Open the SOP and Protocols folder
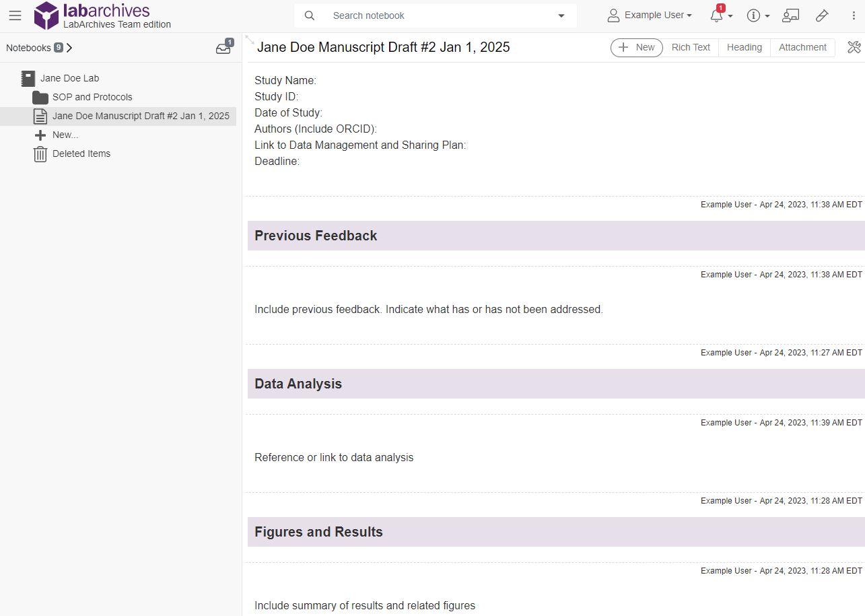This screenshot has height=616, width=865. (x=92, y=97)
